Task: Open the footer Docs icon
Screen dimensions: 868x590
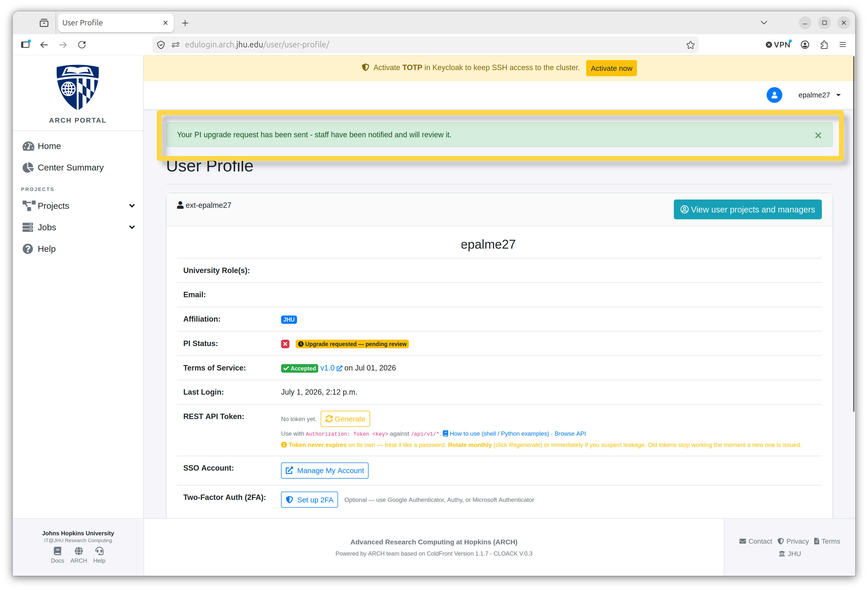Action: 57,555
